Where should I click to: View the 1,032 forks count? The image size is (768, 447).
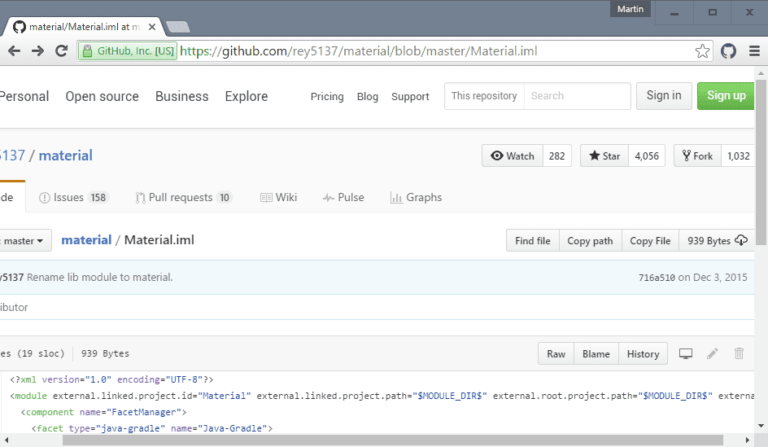point(738,156)
